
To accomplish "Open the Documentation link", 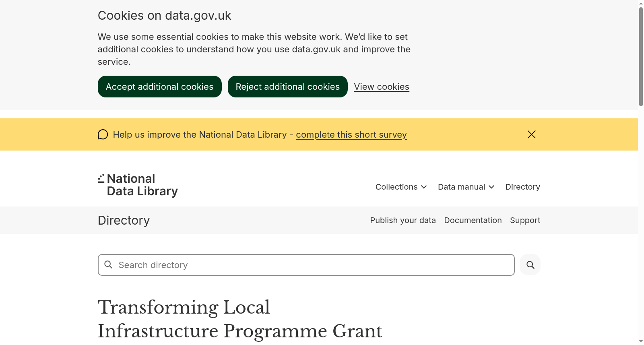I will coord(473,220).
